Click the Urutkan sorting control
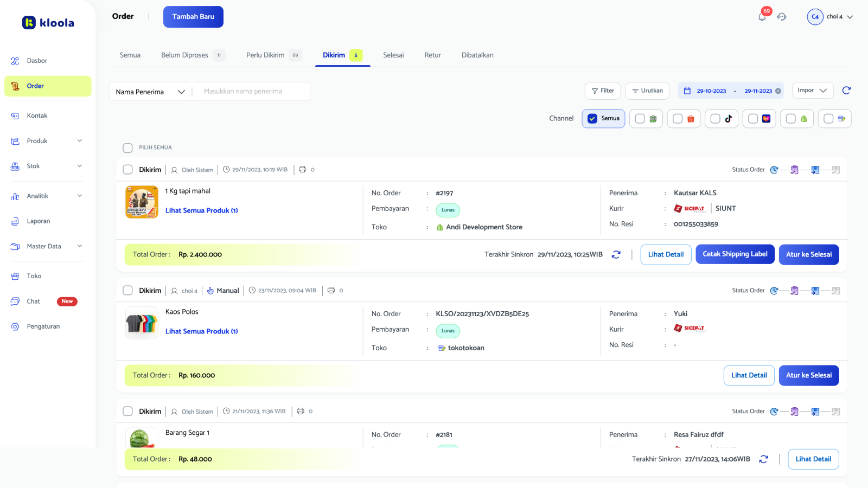This screenshot has width=868, height=488. pyautogui.click(x=647, y=91)
